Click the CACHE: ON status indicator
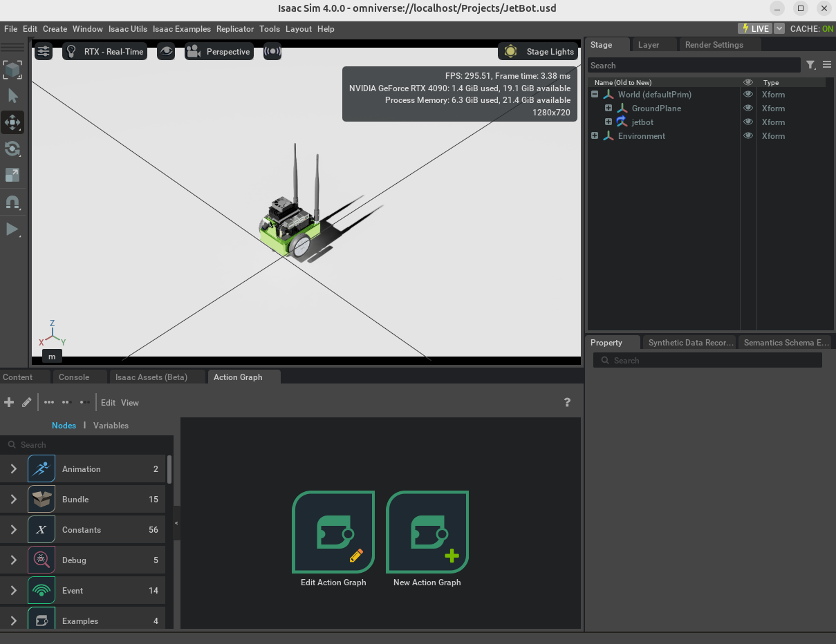 click(812, 29)
